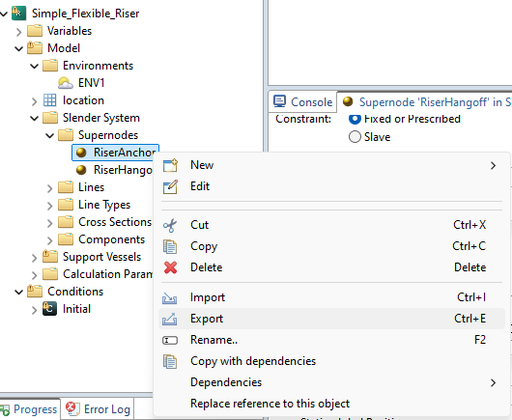Choose Copy from the context menu

[x=331, y=246]
